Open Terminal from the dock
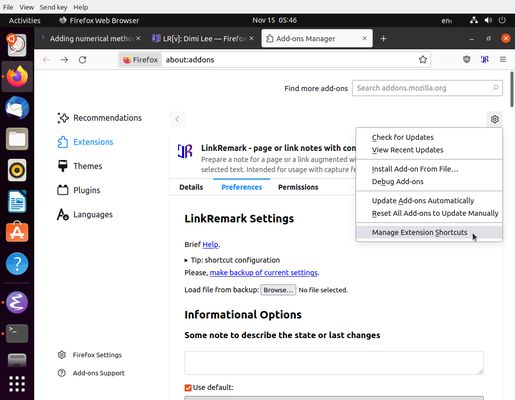Screen dimensions: 515x400 tap(17, 333)
